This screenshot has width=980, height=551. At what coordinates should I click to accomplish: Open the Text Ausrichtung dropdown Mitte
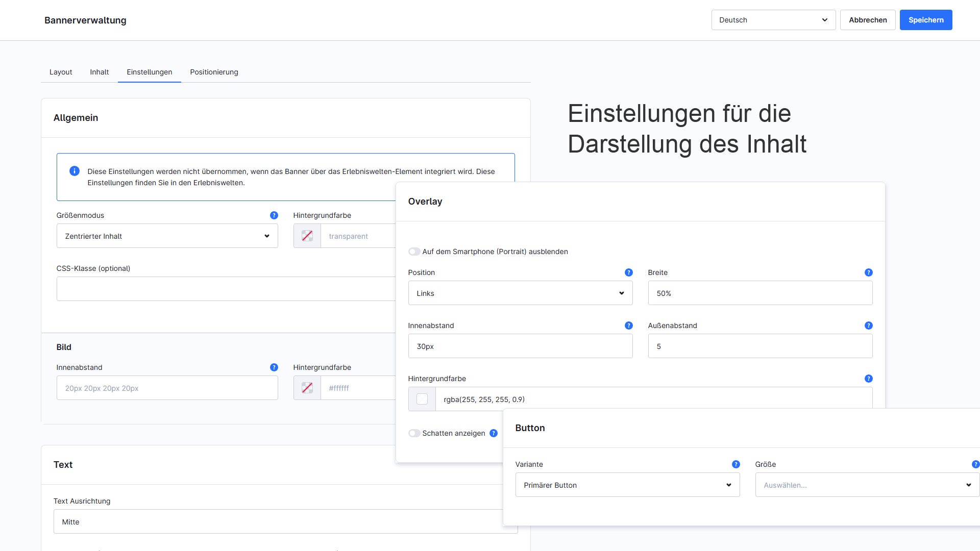point(278,521)
